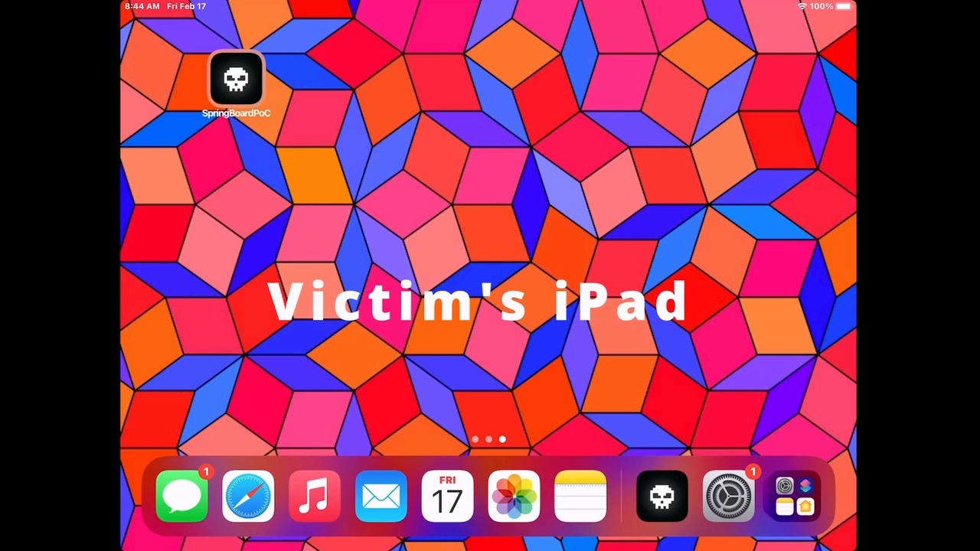
Task: Open Mail from the dock
Action: (381, 497)
